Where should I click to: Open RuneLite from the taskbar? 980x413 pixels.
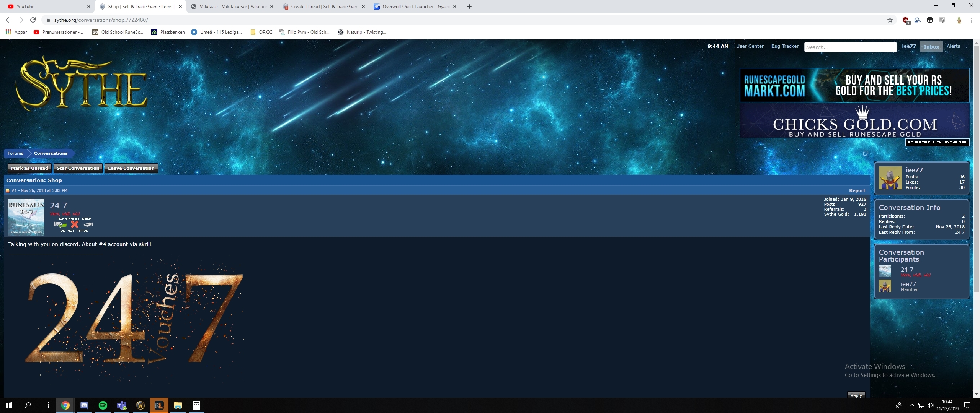[x=159, y=405]
